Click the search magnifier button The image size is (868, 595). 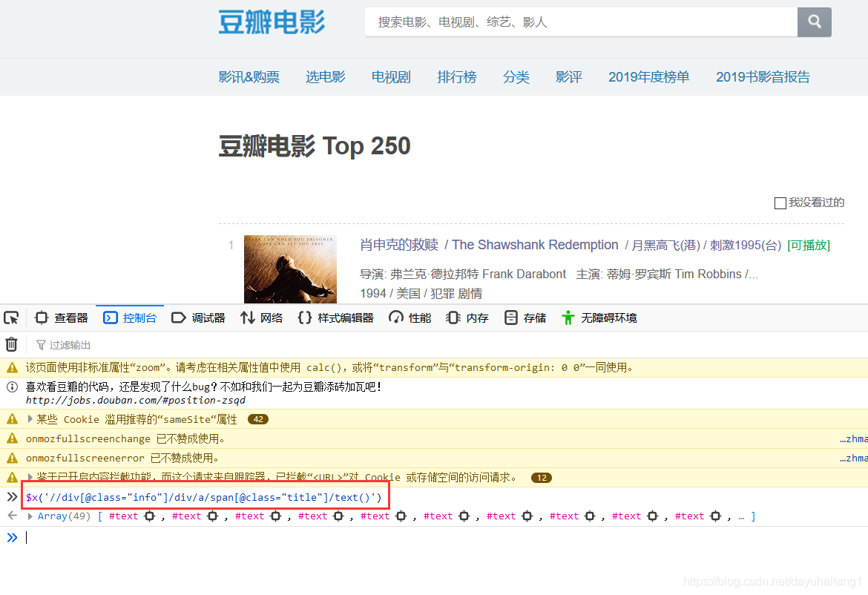[x=814, y=22]
